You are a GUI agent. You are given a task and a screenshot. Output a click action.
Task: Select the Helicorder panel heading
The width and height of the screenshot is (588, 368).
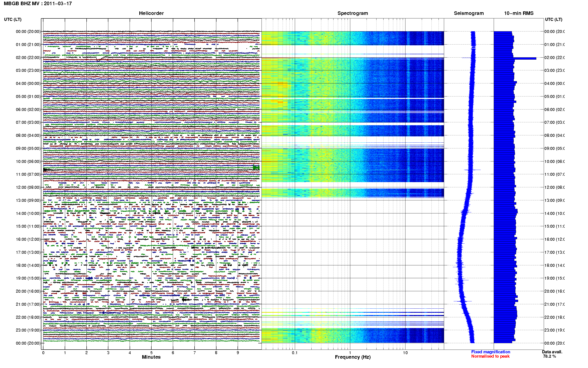click(151, 13)
